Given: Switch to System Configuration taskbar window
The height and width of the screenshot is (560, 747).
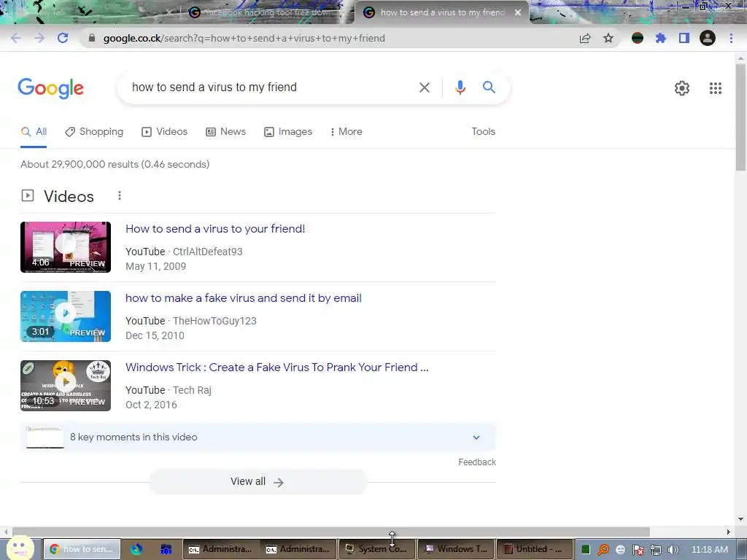Looking at the screenshot, I should tap(376, 549).
